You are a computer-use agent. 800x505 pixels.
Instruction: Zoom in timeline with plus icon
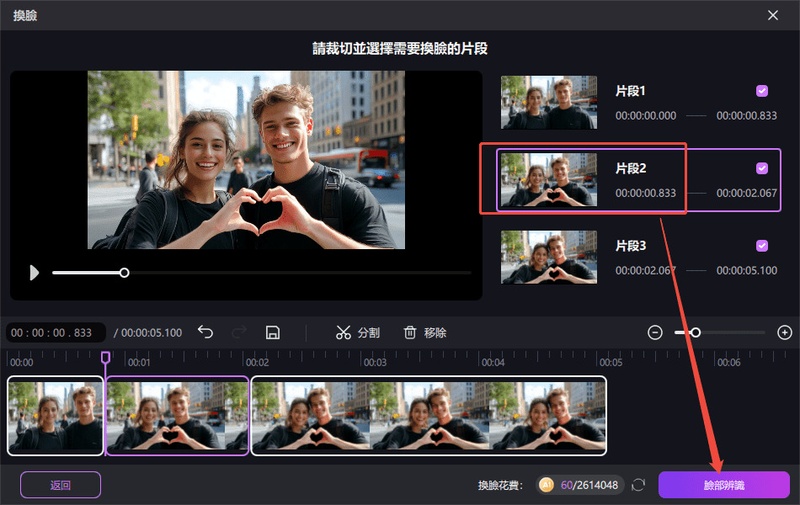pyautogui.click(x=784, y=333)
